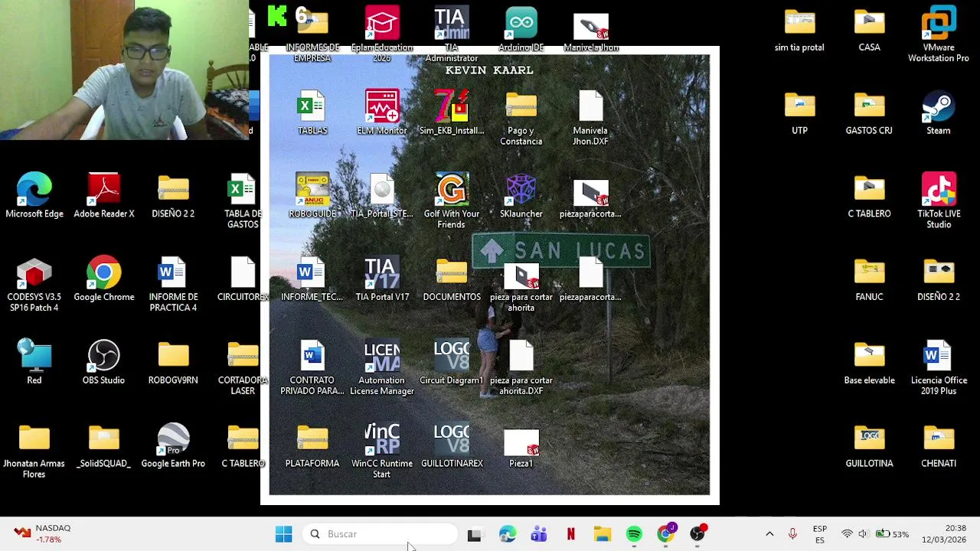Open the TABLAS Excel file

coord(312,112)
